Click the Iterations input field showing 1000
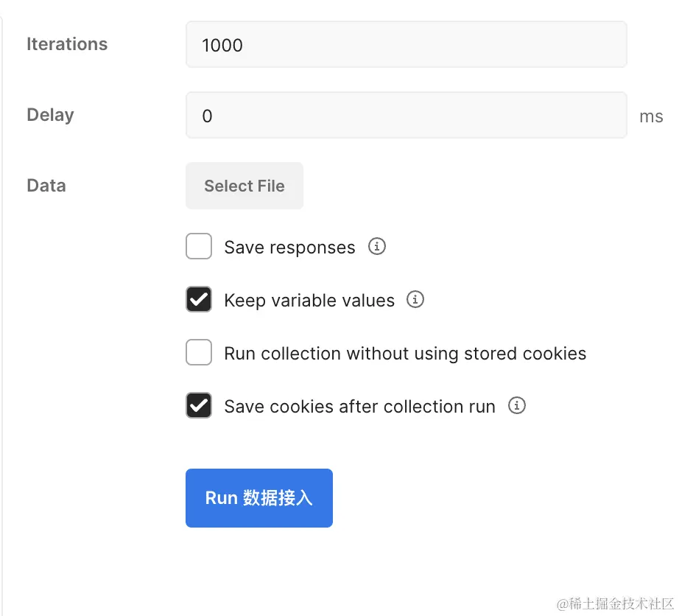 (406, 45)
